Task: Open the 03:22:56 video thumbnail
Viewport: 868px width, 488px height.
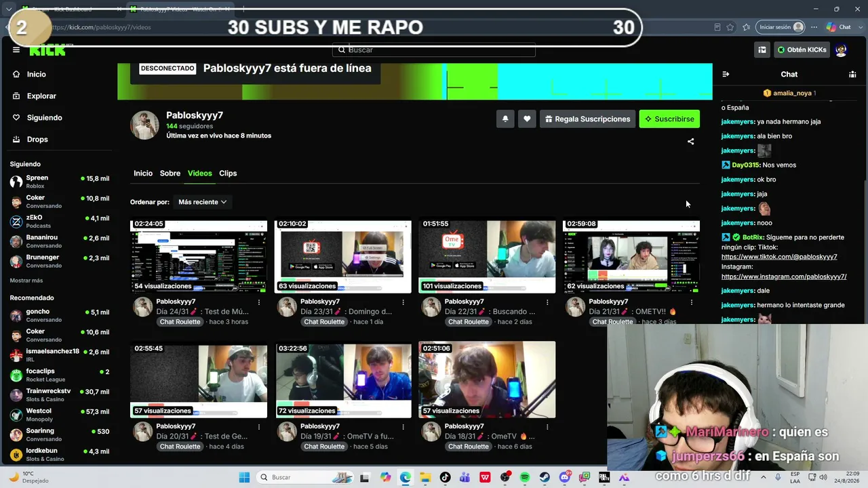Action: [343, 380]
